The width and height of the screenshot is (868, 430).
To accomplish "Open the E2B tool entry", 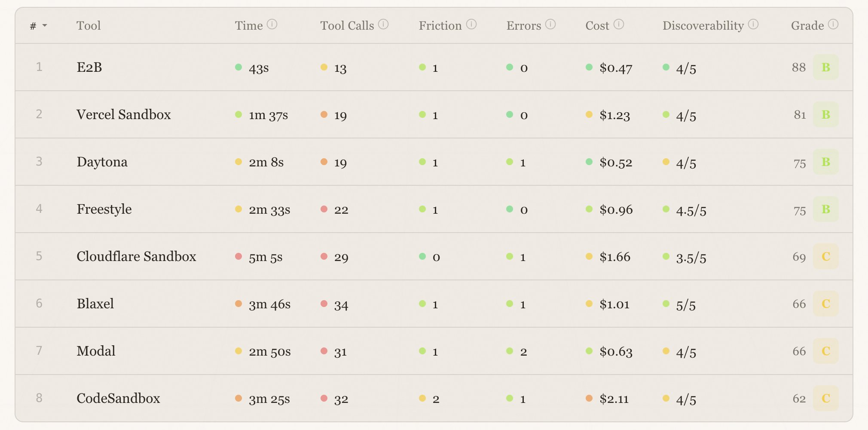I will [90, 67].
